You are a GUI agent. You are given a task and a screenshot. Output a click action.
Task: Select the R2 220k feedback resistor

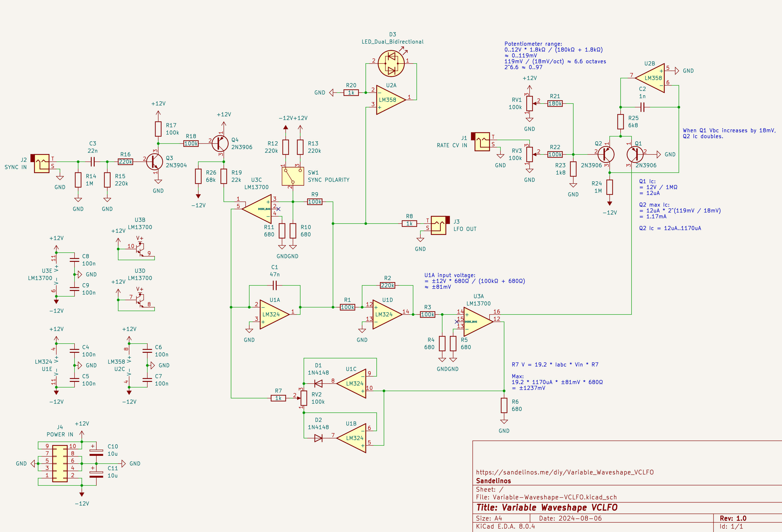pos(387,285)
